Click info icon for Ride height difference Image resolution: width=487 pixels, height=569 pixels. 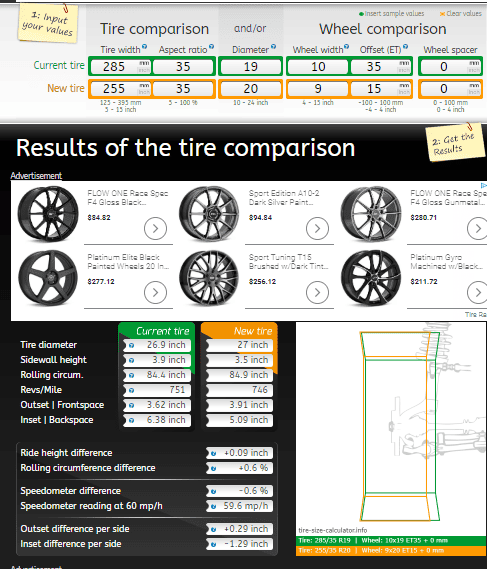pos(213,453)
